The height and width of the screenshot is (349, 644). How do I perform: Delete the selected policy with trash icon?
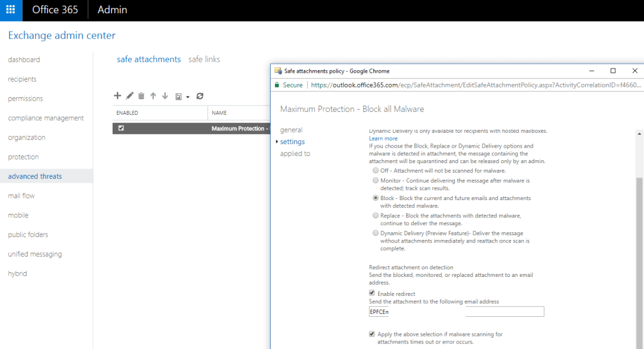point(141,96)
